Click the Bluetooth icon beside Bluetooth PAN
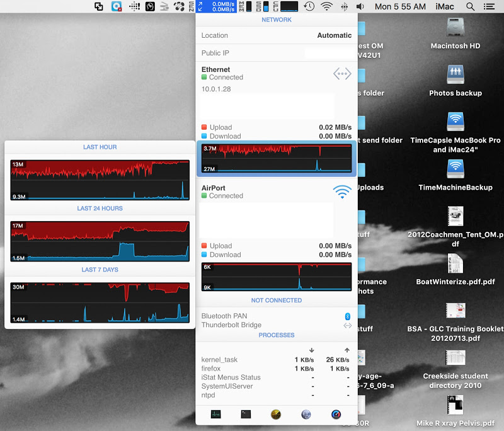504x431 pixels. tap(347, 316)
